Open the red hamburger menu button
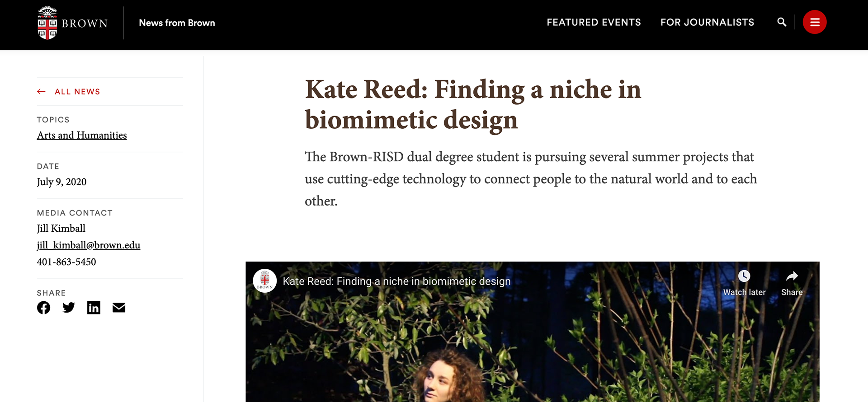Viewport: 868px width, 402px height. tap(815, 22)
